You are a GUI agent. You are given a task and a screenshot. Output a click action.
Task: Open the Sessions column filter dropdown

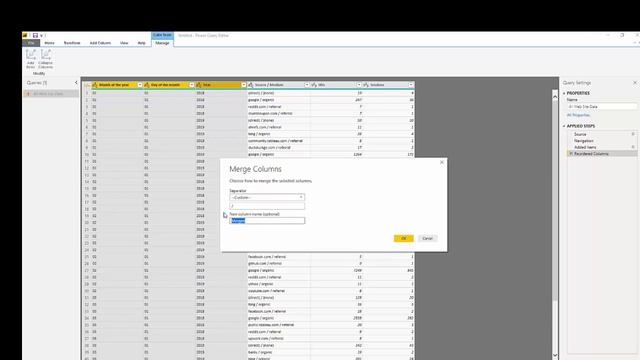coord(411,85)
